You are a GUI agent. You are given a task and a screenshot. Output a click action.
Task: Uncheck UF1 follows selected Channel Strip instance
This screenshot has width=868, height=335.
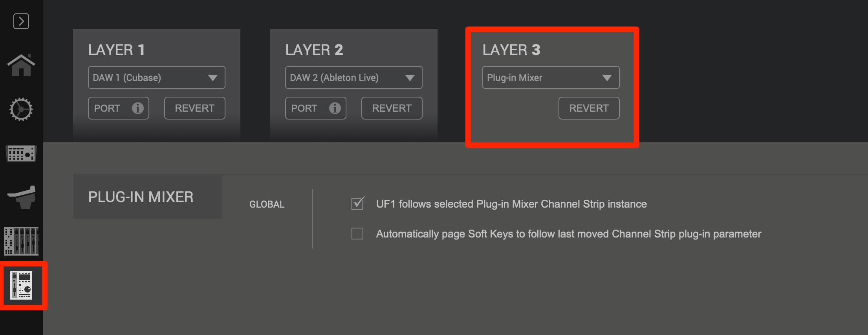357,204
